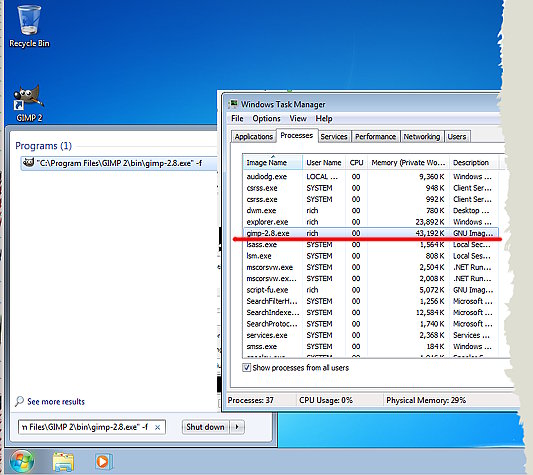Switch to the Services tab
Viewport: 533px width, 475px height.
point(334,136)
